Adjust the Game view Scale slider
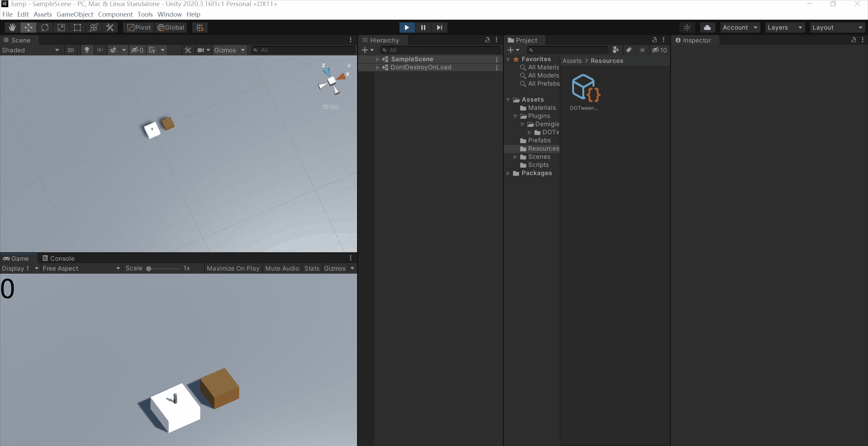The height and width of the screenshot is (446, 868). (149, 269)
